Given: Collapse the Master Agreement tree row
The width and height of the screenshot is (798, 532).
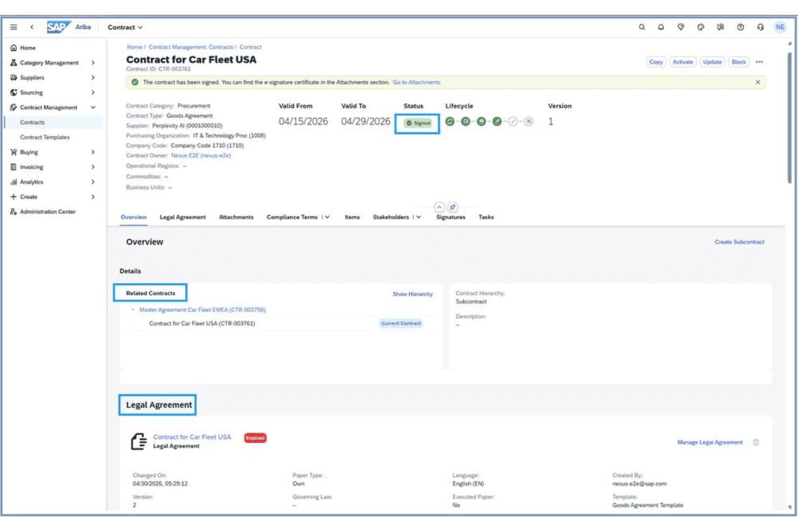Looking at the screenshot, I should pyautogui.click(x=133, y=310).
